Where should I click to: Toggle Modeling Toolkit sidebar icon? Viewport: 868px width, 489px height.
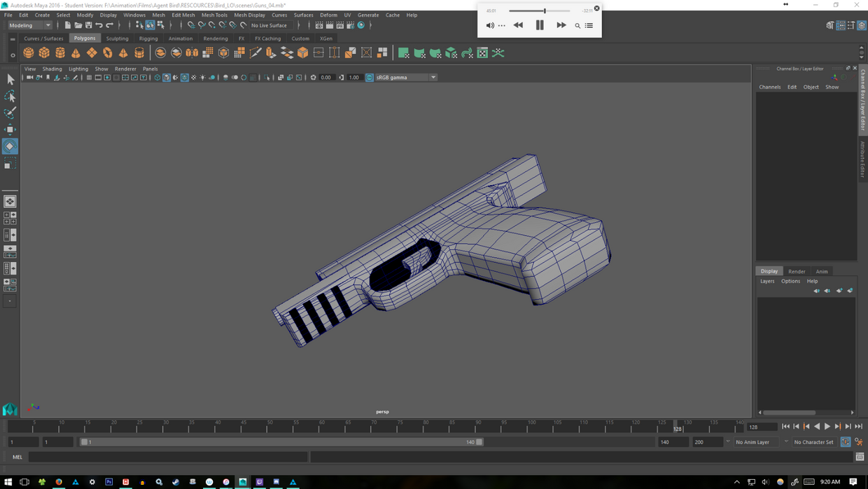pyautogui.click(x=830, y=25)
